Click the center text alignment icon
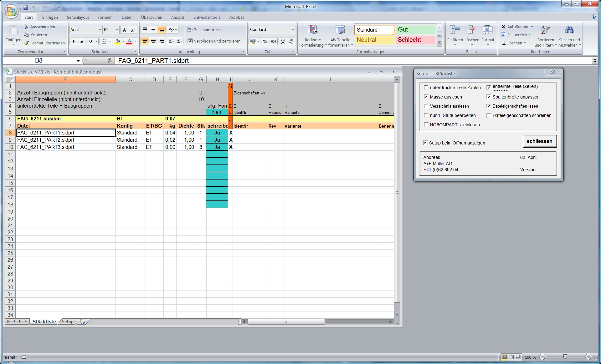Viewport: 601px width, 364px height. 153,41
